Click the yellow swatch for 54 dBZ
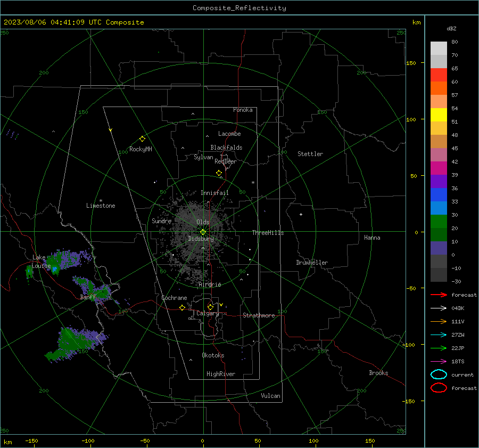The image size is (479, 448). click(x=439, y=115)
